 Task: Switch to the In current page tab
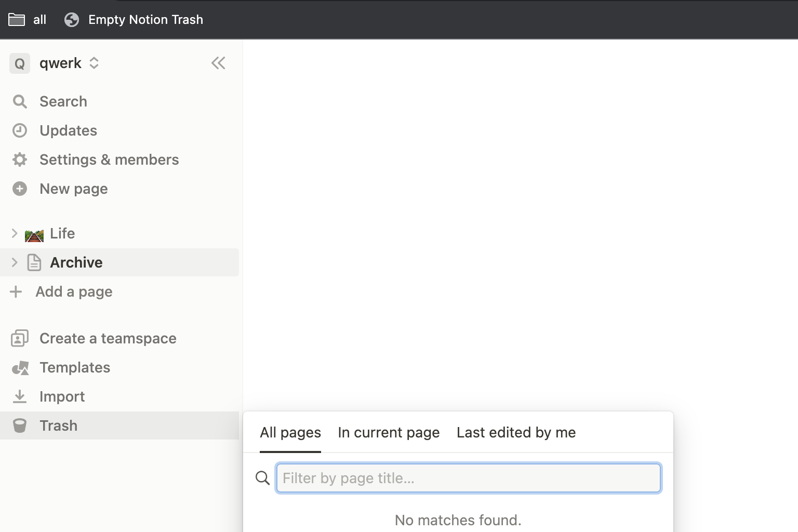coord(389,432)
